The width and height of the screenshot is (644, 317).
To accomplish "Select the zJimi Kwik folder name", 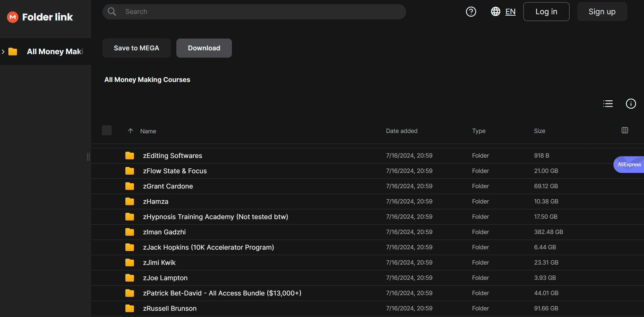I will coord(159,262).
